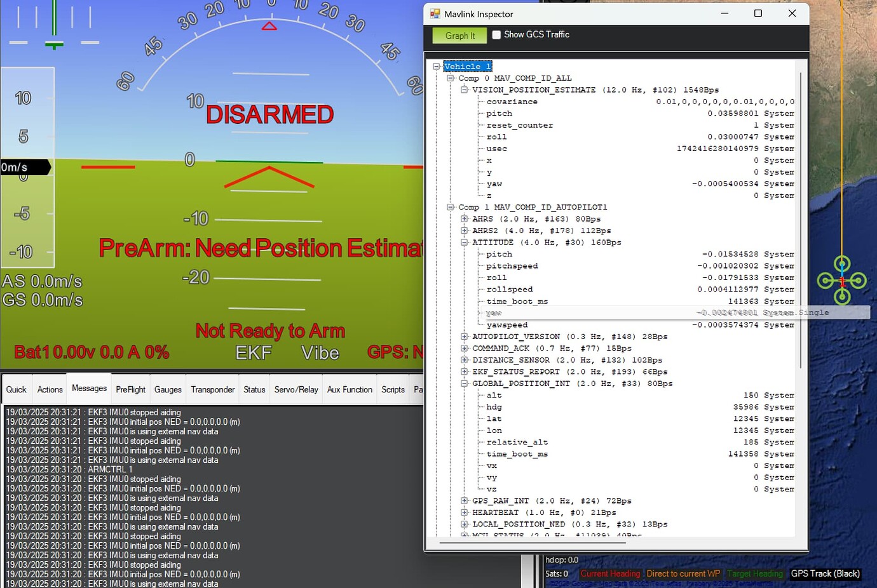The image size is (877, 588).
Task: Collapse the GLOBAL_POSITION_INT message node
Action: (463, 383)
